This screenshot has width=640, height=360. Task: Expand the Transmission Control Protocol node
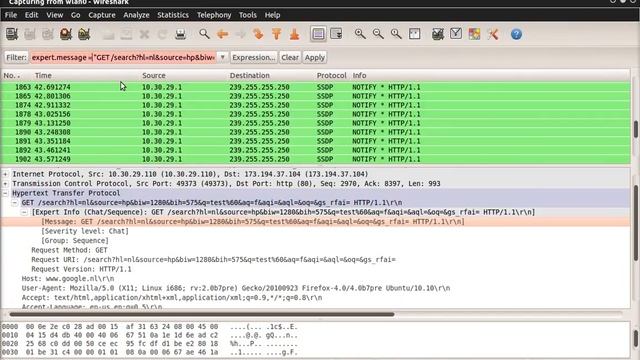click(x=5, y=184)
